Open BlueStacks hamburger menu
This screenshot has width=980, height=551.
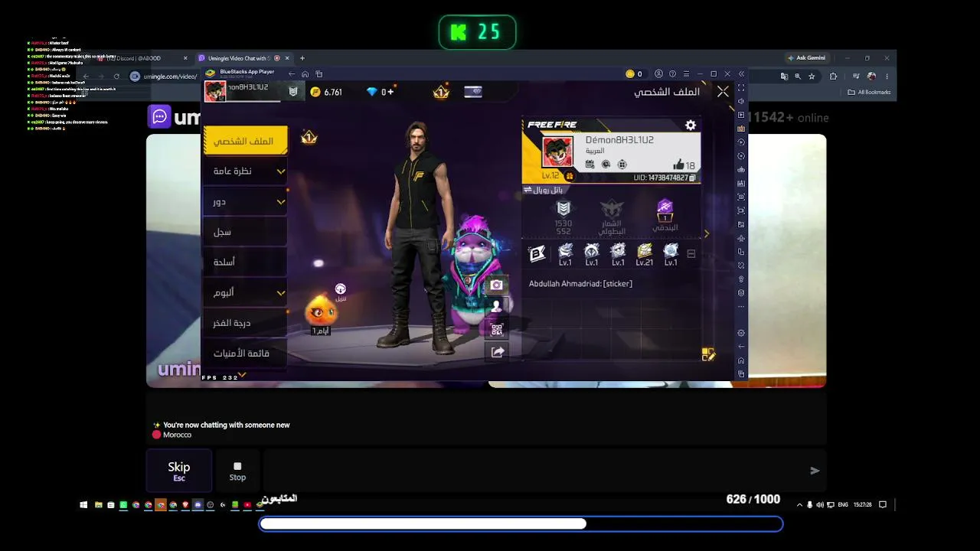tap(686, 74)
